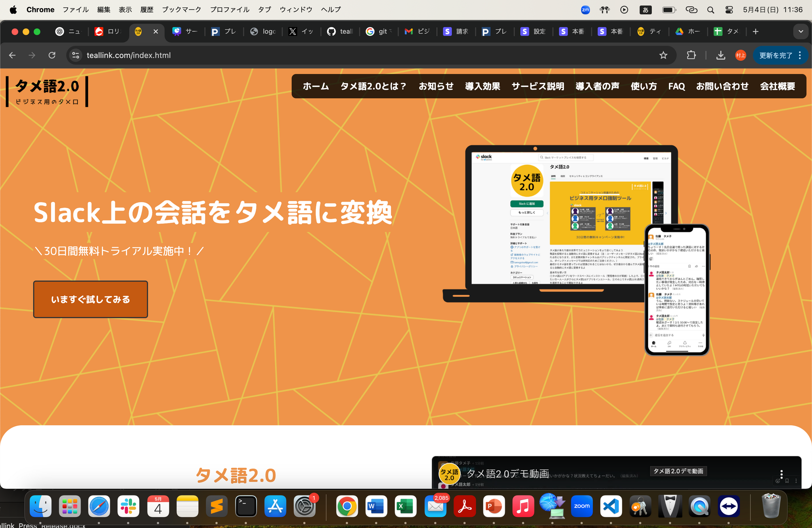Switch to the Stripe 請求 tab
Screen dimensions: 812x528
(456, 31)
